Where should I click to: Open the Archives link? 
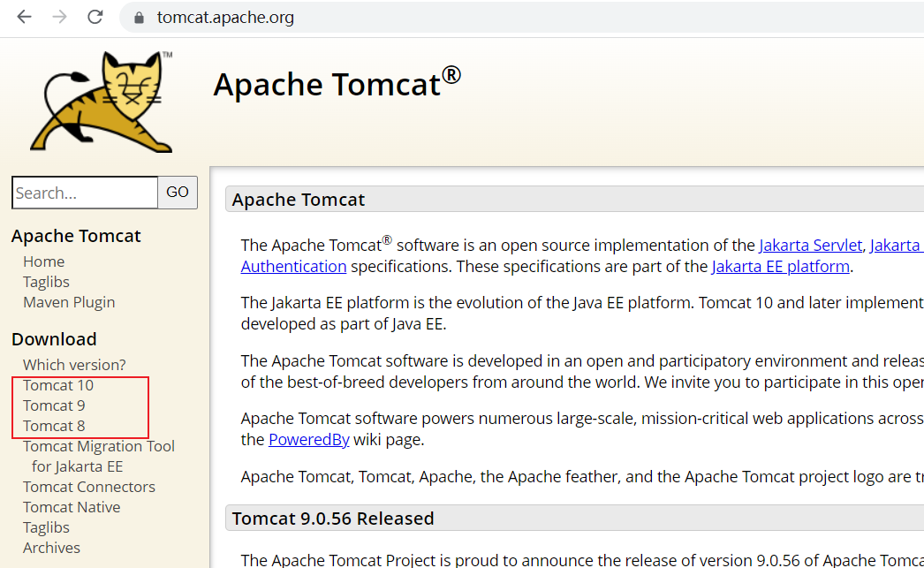51,547
